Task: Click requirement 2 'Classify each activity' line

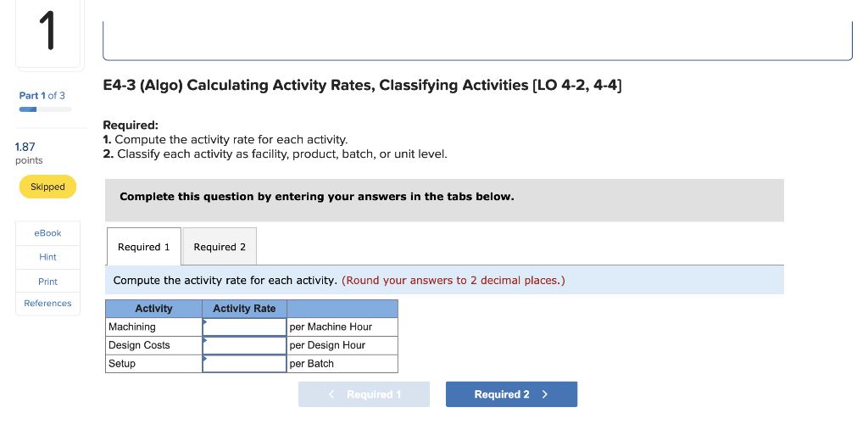Action: 275,154
